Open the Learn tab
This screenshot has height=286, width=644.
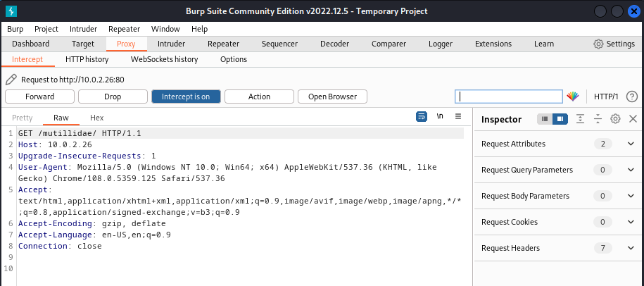tap(544, 44)
